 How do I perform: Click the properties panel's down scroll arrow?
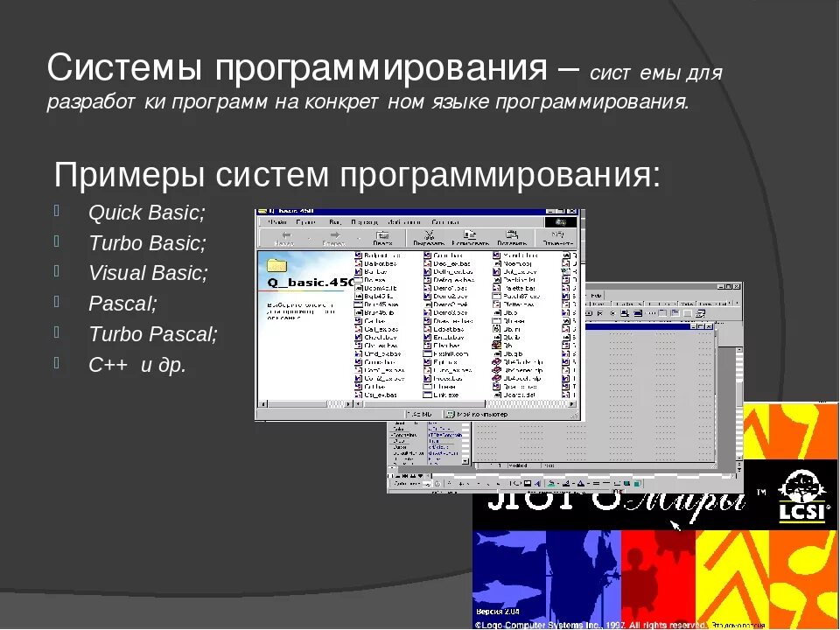(x=465, y=461)
